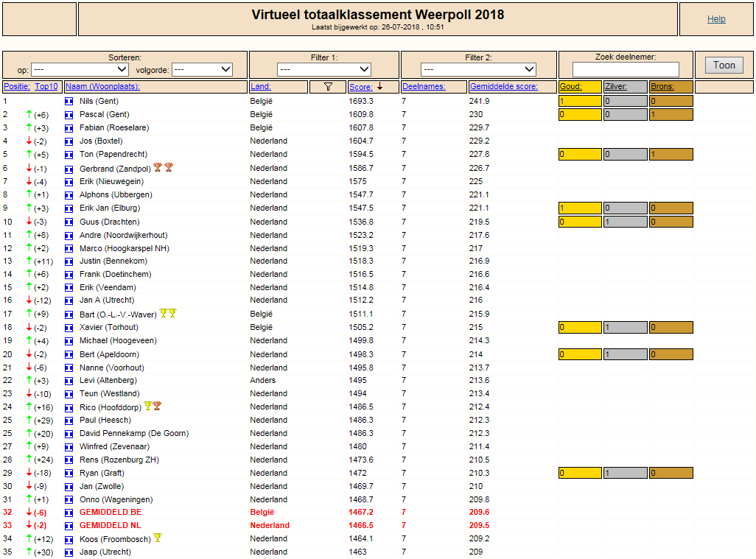Click the gold medal box for Nils

pos(580,101)
